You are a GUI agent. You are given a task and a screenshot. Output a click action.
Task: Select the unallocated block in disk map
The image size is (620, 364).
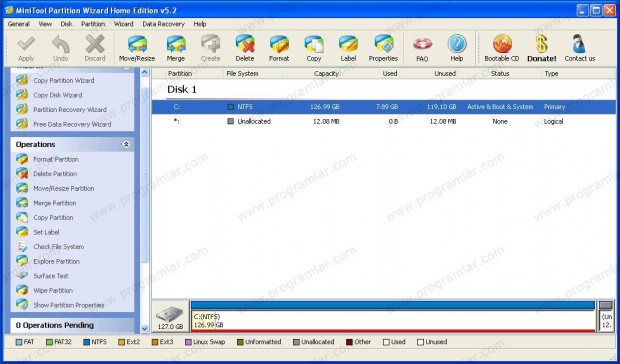pyautogui.click(x=606, y=317)
